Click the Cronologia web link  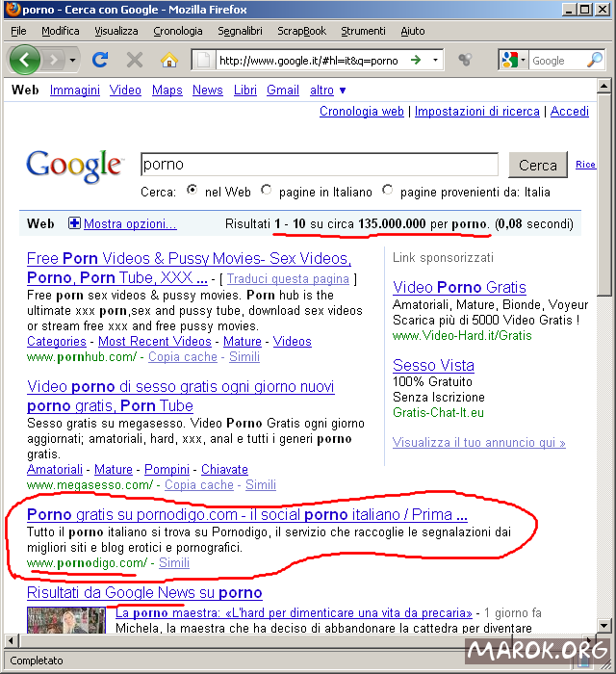362,111
